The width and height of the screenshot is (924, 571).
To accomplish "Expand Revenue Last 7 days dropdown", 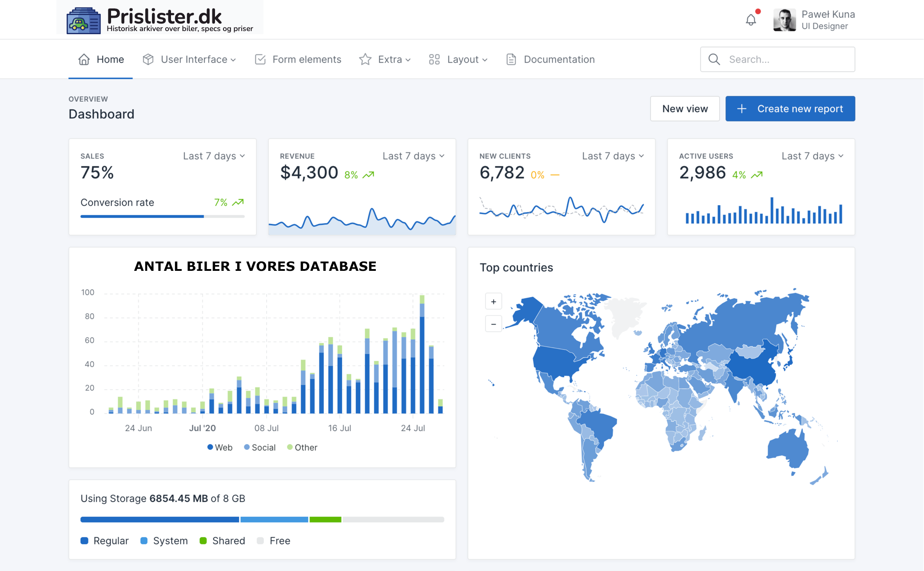I will point(414,156).
